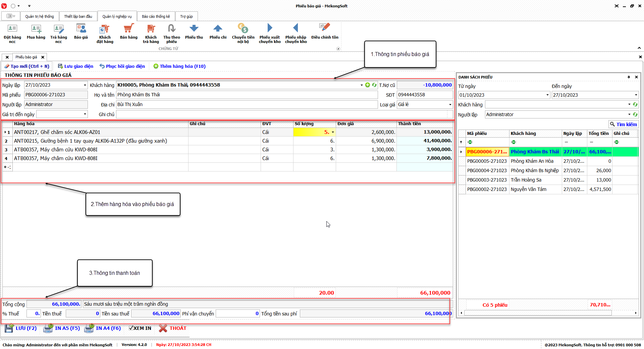Select voucher PBG00004-271023 in the list

pos(487,170)
